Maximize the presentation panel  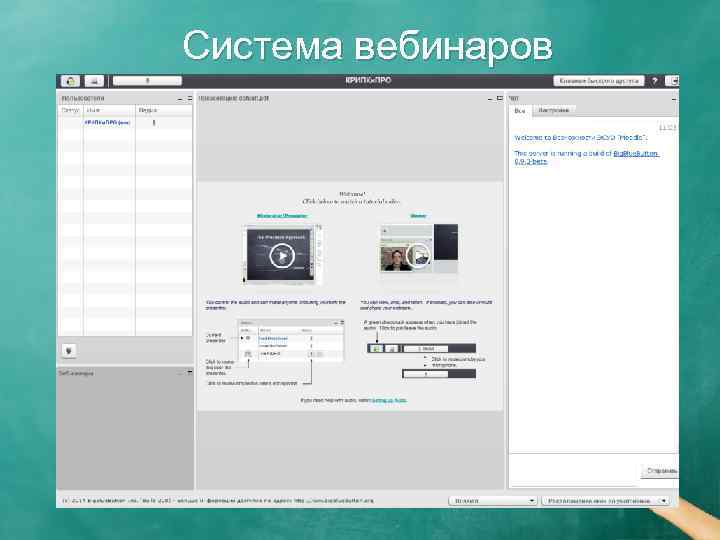pos(500,98)
